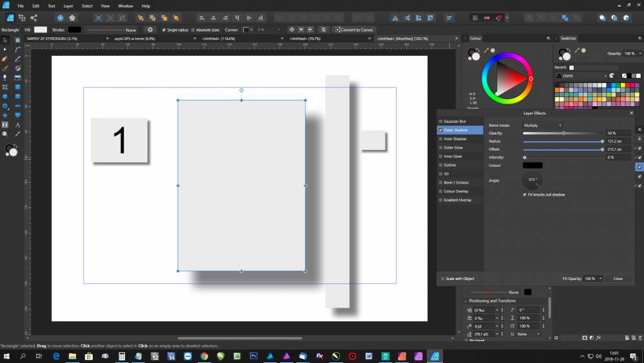Select the Zoom magnifier tool

[x=5, y=134]
